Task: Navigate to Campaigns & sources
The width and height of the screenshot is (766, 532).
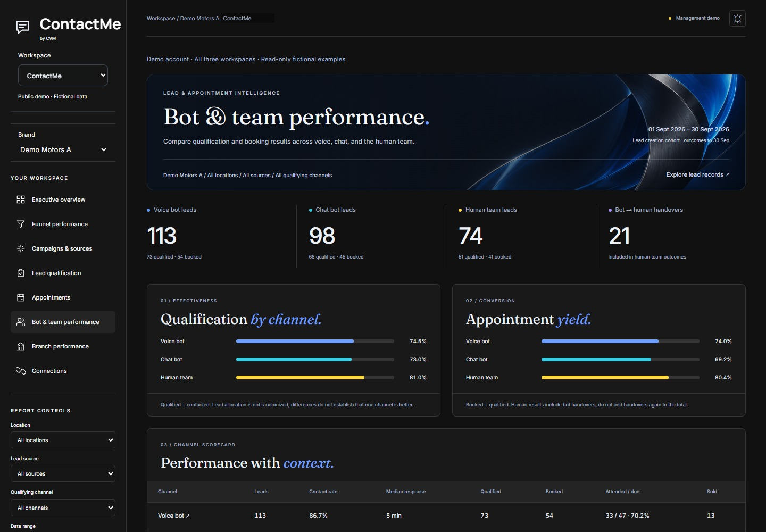Action: (x=63, y=248)
